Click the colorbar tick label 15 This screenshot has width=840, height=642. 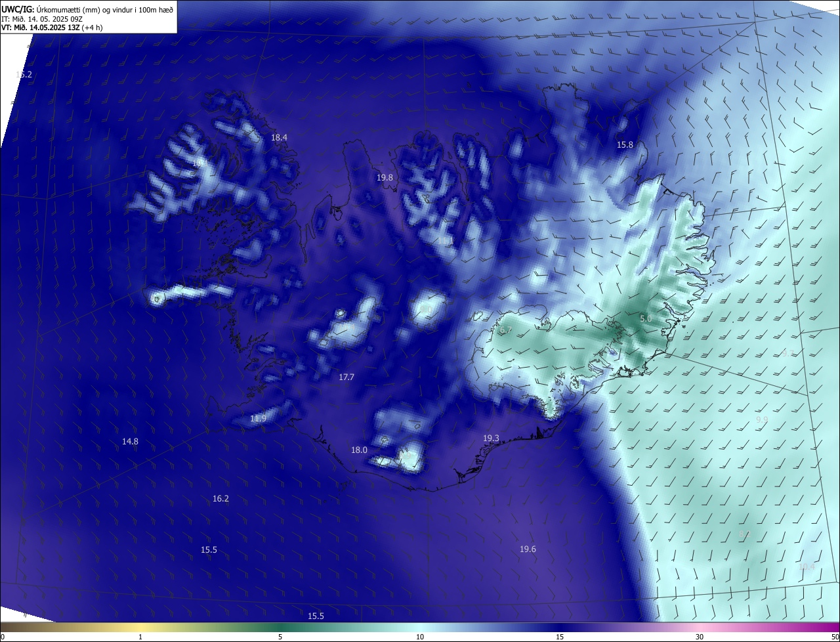pos(560,637)
